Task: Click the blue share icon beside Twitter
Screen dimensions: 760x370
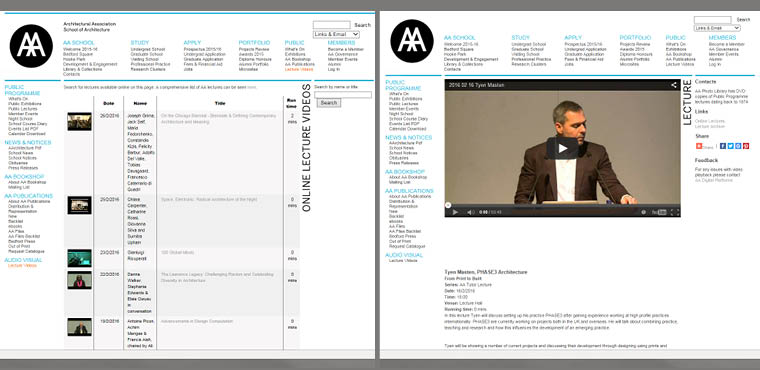Action: tap(738, 146)
